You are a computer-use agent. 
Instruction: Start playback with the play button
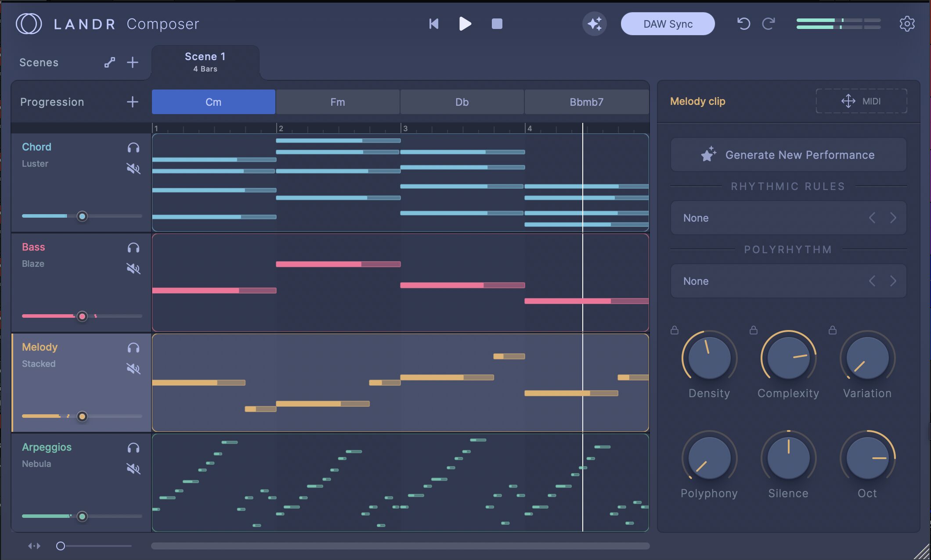pyautogui.click(x=465, y=24)
